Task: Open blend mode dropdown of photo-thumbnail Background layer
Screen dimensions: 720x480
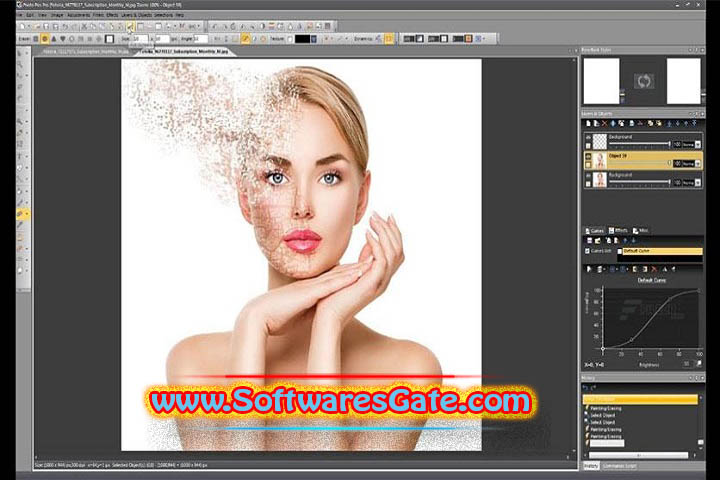Action: pos(698,182)
